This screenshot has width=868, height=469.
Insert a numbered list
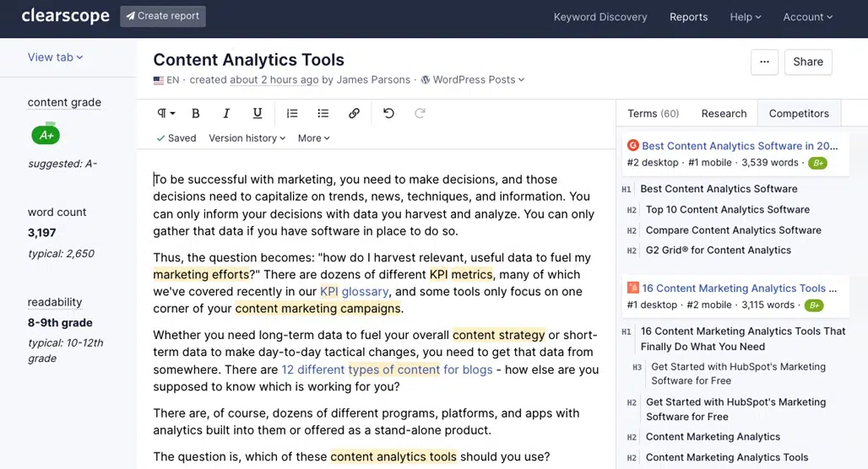click(x=292, y=113)
